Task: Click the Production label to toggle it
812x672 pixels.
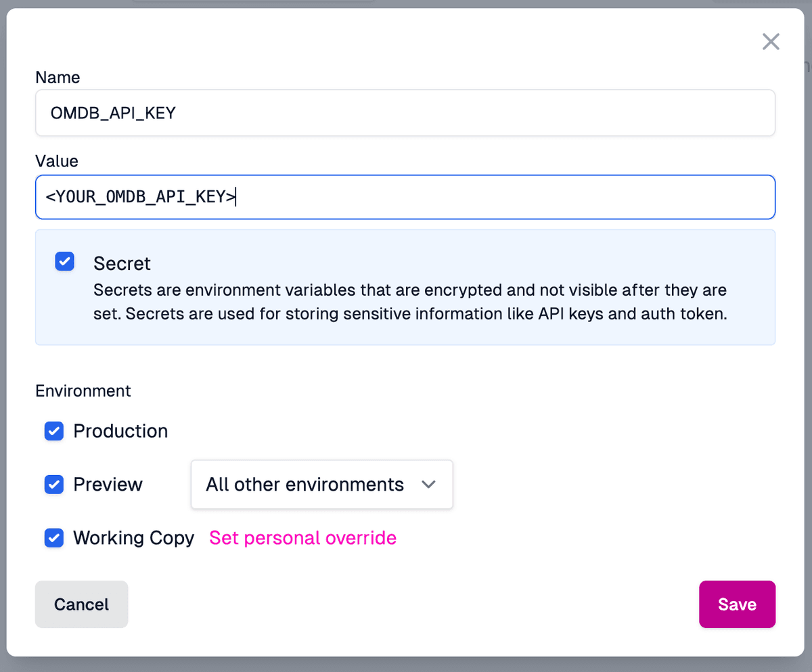Action: 120,431
